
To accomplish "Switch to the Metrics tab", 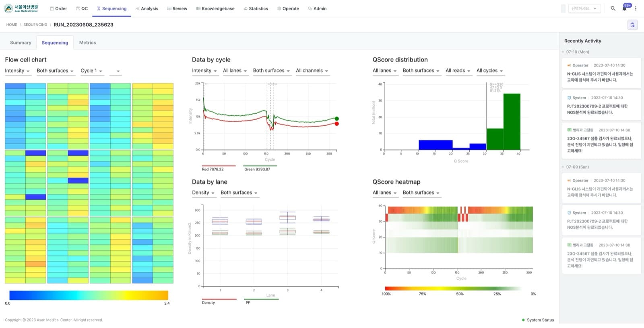I will point(88,43).
